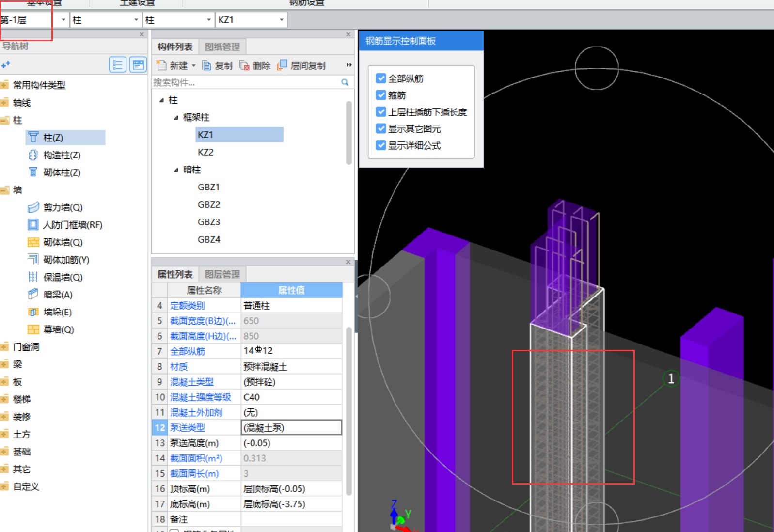Toggle the 箍筋 checkbox
The height and width of the screenshot is (532, 774).
[381, 95]
